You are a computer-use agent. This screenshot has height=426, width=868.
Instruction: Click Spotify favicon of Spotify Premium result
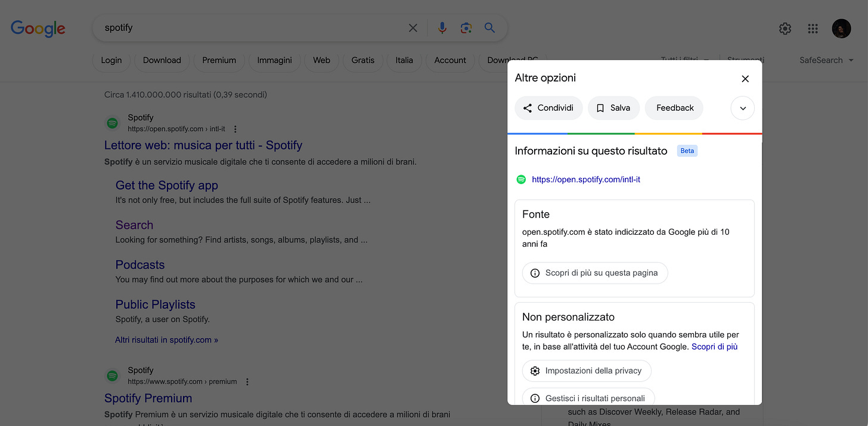tap(112, 376)
